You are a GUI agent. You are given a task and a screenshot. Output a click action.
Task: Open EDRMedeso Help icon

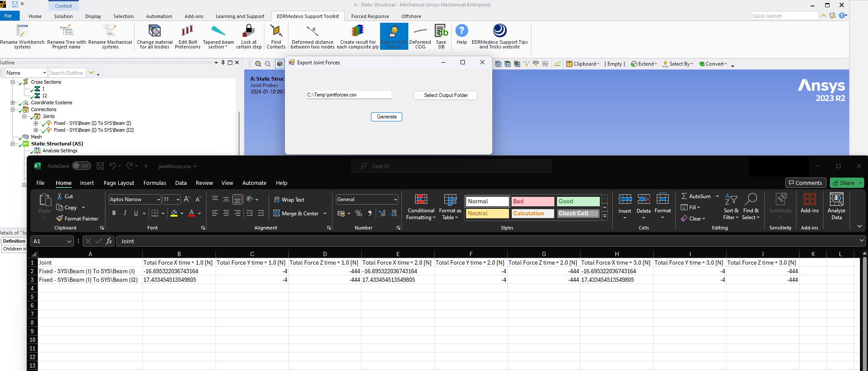461,31
